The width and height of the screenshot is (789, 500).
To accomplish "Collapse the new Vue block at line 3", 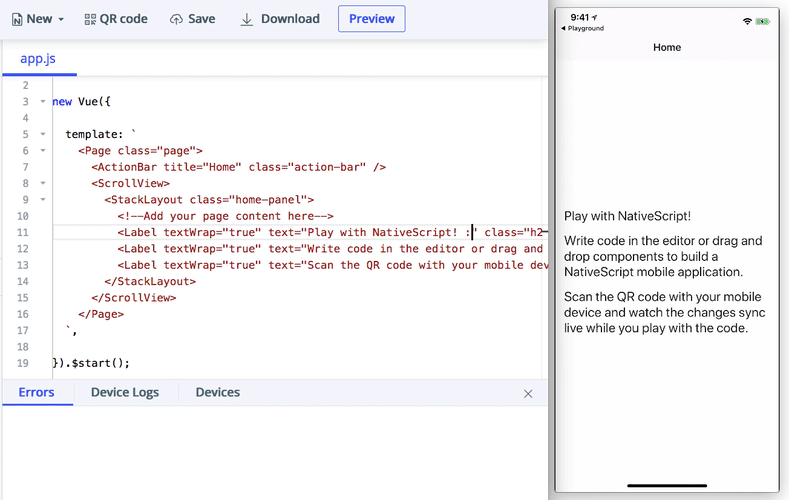I will (x=42, y=102).
